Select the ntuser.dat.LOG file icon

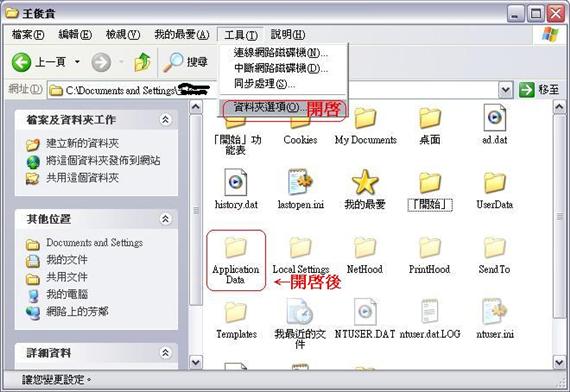tap(430, 312)
